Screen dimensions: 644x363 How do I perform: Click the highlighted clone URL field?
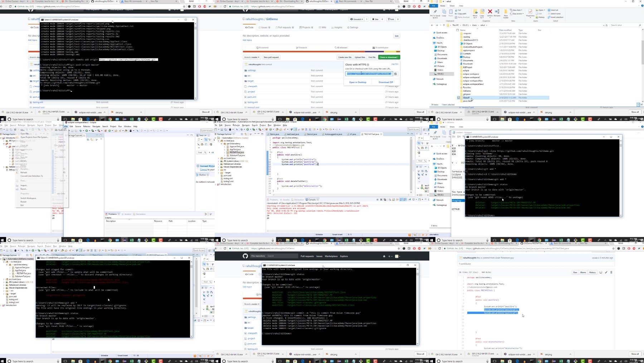[x=369, y=74]
